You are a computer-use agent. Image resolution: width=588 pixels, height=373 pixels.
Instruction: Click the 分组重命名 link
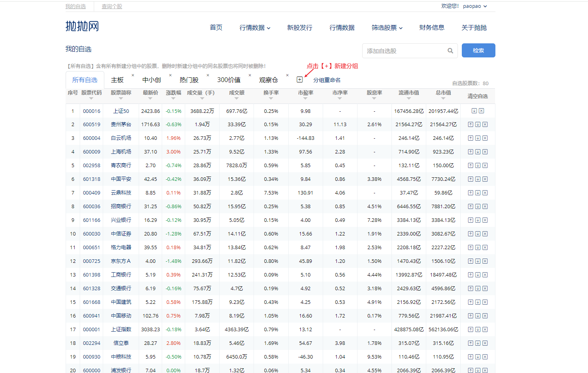[x=327, y=80]
